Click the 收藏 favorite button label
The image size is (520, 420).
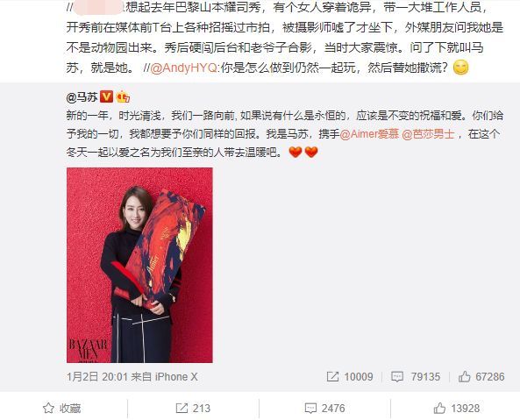70,409
